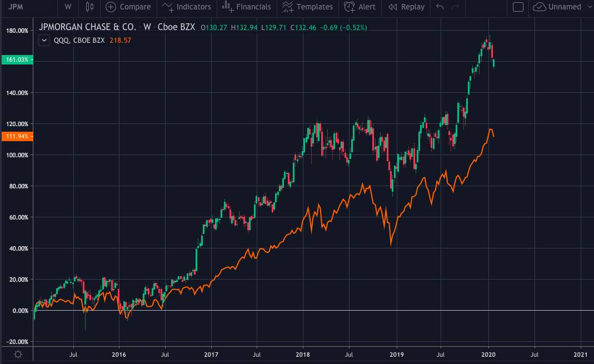Click the low value L129.71
This screenshot has width=594, height=364.
[274, 28]
